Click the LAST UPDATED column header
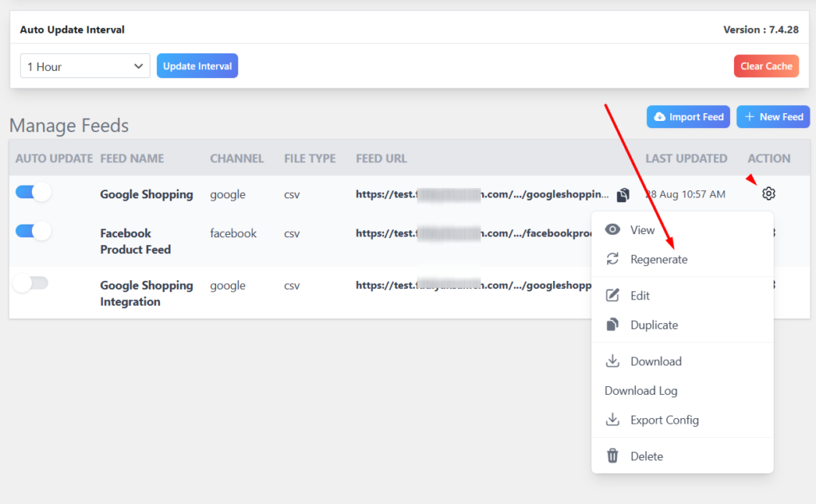Viewport: 816px width, 504px height. (686, 158)
